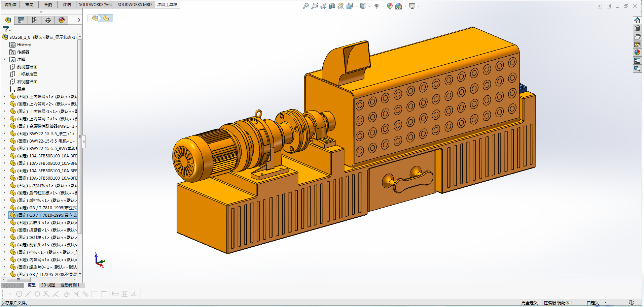
Task: Open View Settings dropdown arrow
Action: click(419, 6)
